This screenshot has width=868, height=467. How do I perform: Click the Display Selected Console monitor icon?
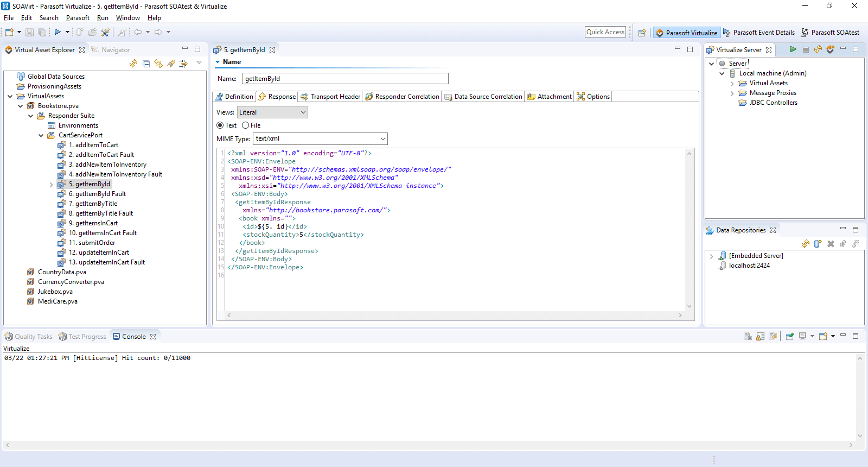[x=803, y=336]
